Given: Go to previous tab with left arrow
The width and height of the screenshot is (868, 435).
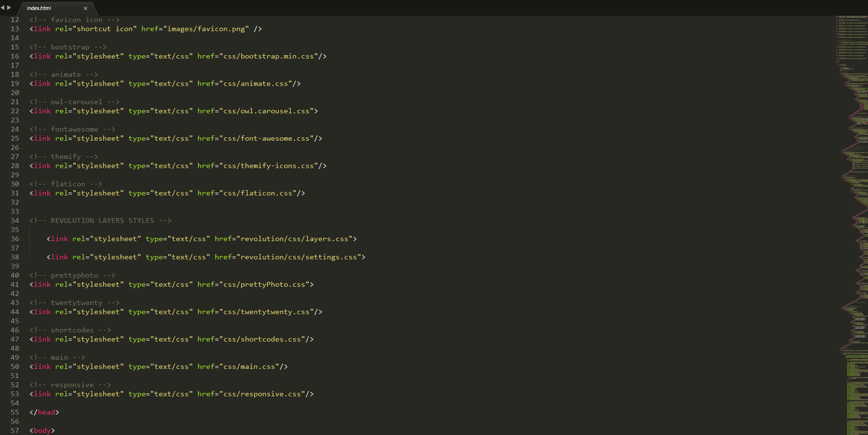Looking at the screenshot, I should 2,8.
